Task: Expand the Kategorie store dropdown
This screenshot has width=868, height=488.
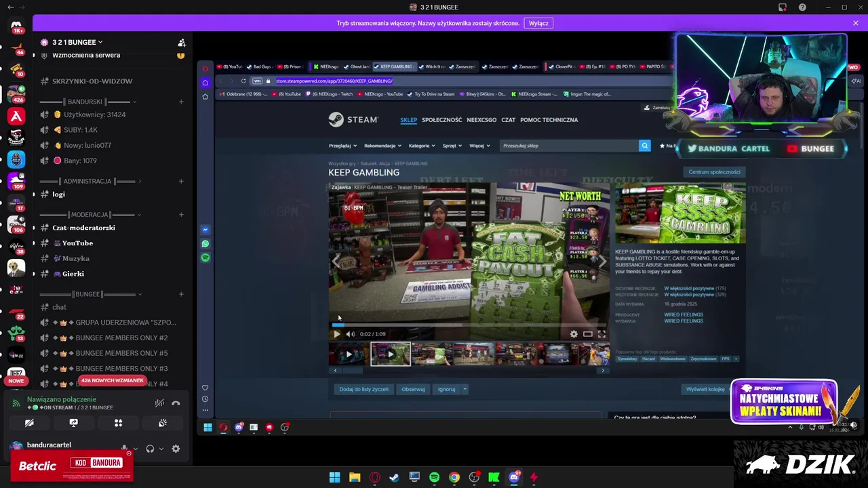Action: click(x=421, y=146)
